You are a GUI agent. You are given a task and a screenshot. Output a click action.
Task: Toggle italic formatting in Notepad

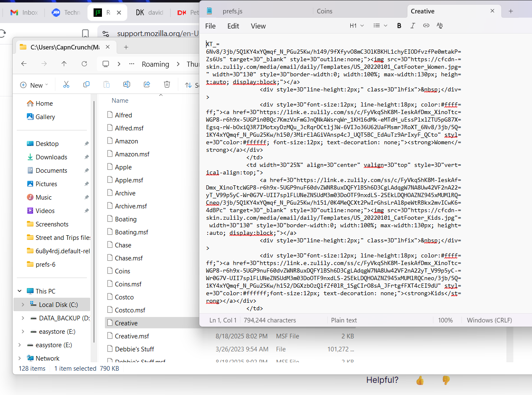(x=412, y=26)
